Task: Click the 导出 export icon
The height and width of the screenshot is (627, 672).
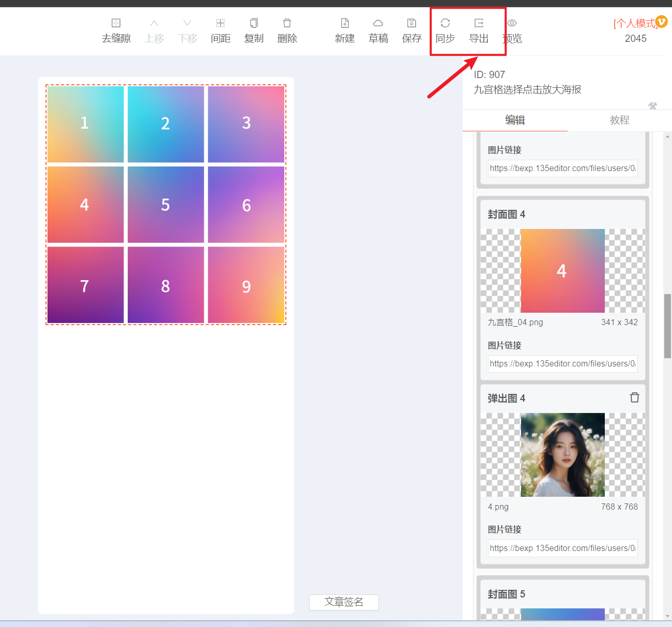Action: click(479, 23)
